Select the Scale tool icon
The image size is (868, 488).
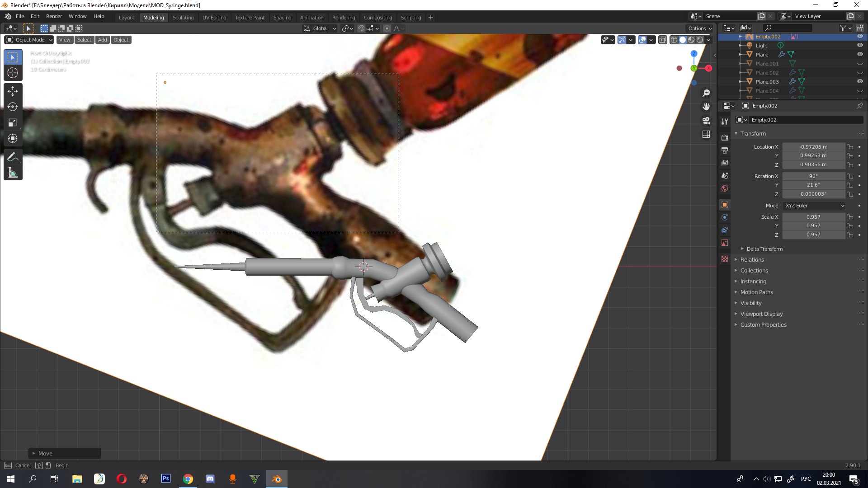tap(13, 122)
